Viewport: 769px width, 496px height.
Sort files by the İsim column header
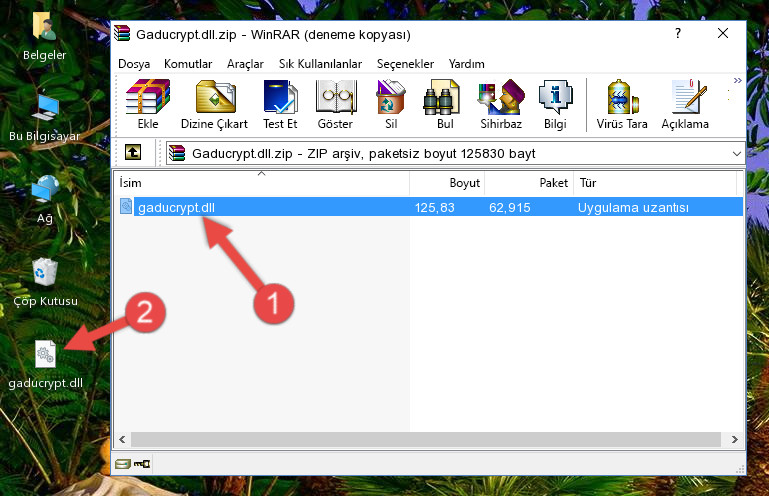coord(262,183)
